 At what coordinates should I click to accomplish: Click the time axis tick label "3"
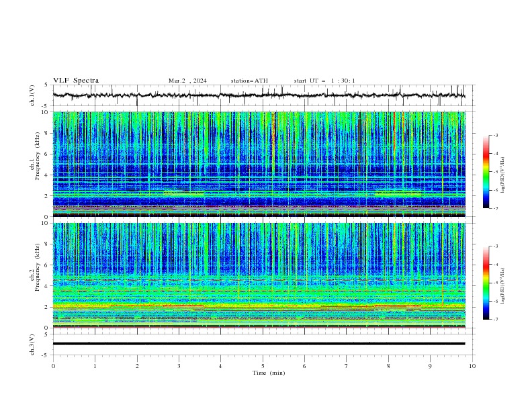pos(179,366)
